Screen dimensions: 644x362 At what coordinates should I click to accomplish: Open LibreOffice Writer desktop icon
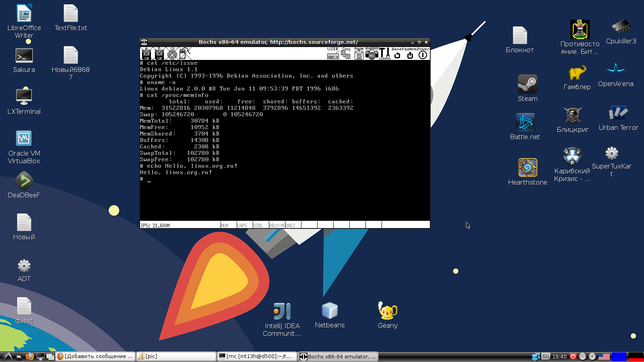coord(24,22)
